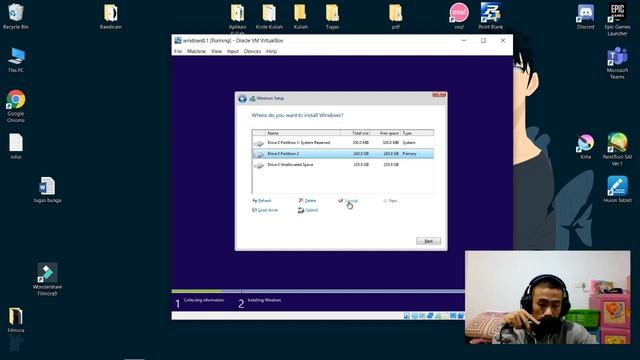Viewport: 640px width, 360px height.
Task: Select the Drive 0 Partition 2 row
Action: pos(343,154)
